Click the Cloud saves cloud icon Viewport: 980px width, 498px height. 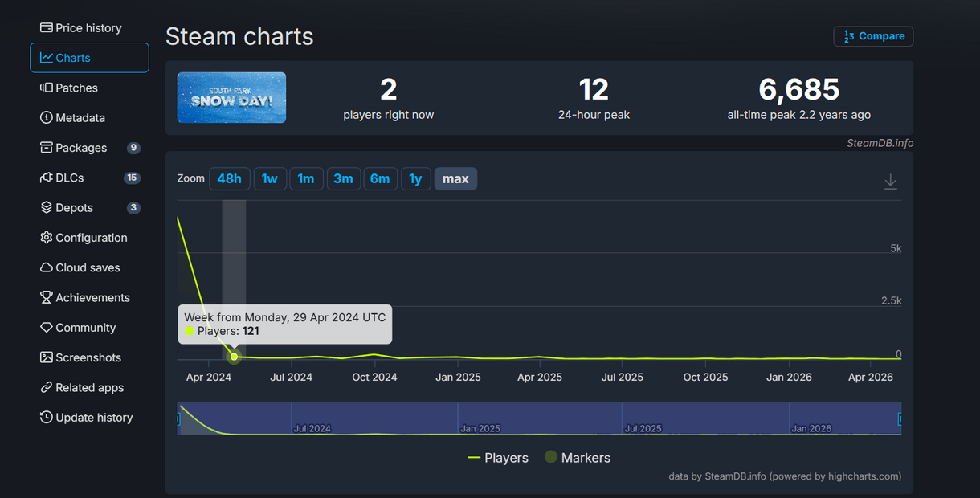click(47, 267)
